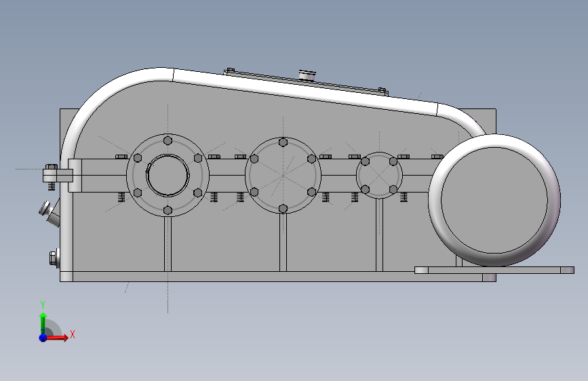Click the green Y axis arrow of the triad
The width and height of the screenshot is (588, 381).
43,323
